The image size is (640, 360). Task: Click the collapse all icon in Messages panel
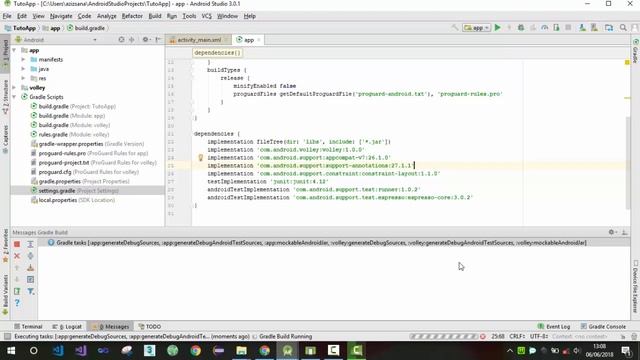tap(30, 256)
